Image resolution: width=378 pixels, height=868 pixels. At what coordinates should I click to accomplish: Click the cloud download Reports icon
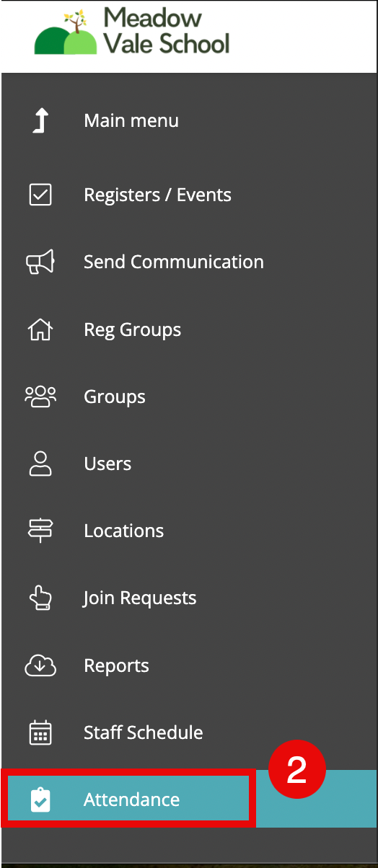click(40, 665)
